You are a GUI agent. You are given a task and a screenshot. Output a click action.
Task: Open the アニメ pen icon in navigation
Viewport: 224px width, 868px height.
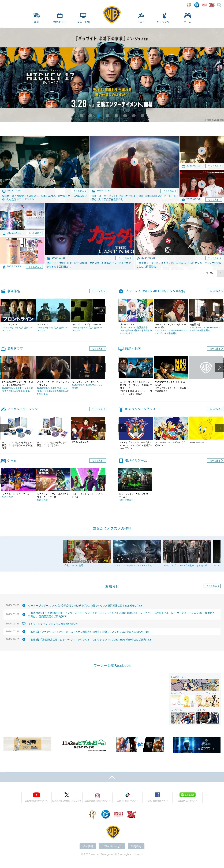141,16
